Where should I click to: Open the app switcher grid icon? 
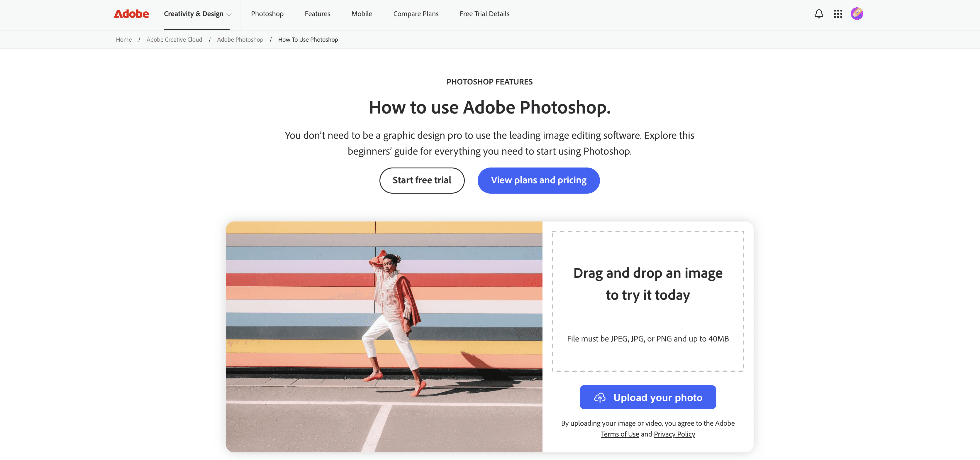tap(838, 14)
